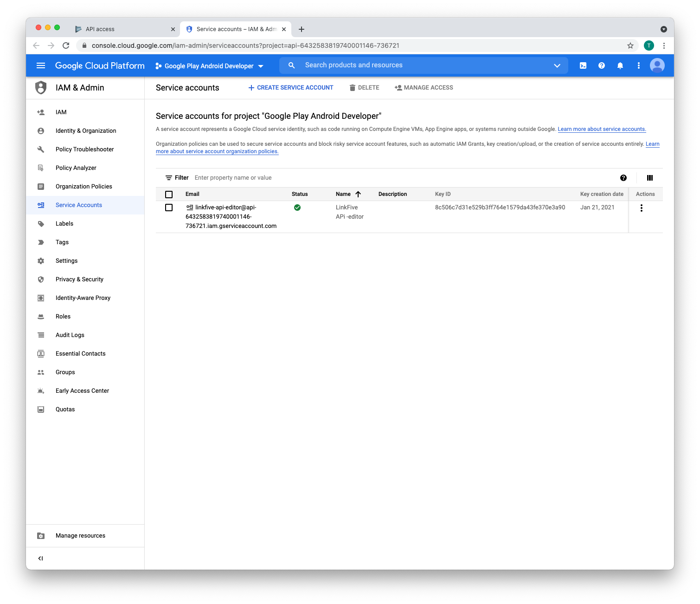Open actions menu for linkfive-api-editor row
The image size is (700, 604).
pos(642,208)
